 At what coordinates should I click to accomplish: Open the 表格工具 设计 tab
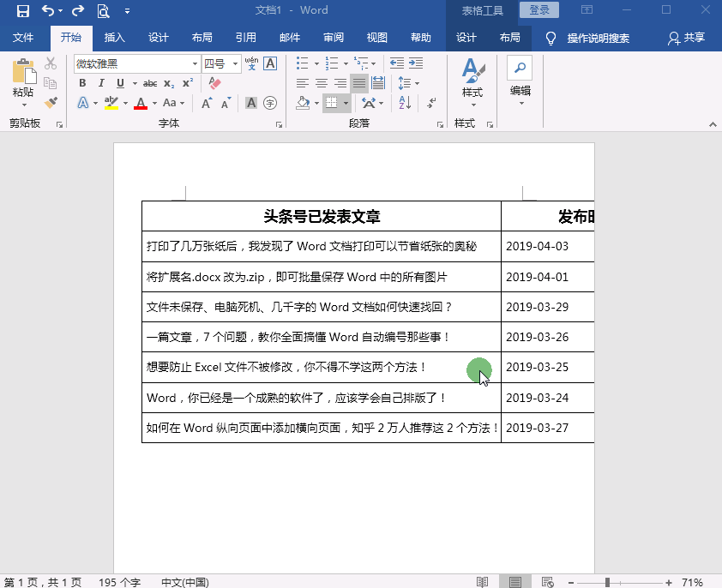467,38
